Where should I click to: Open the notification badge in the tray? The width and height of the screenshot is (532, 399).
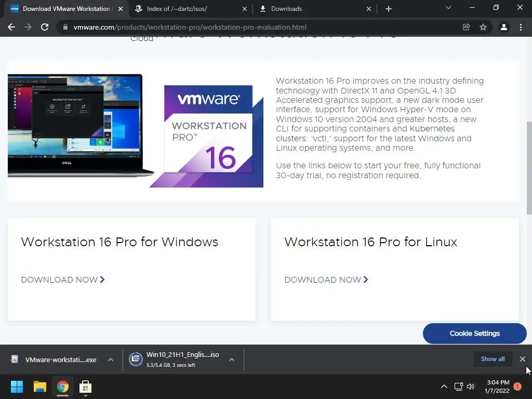click(517, 386)
